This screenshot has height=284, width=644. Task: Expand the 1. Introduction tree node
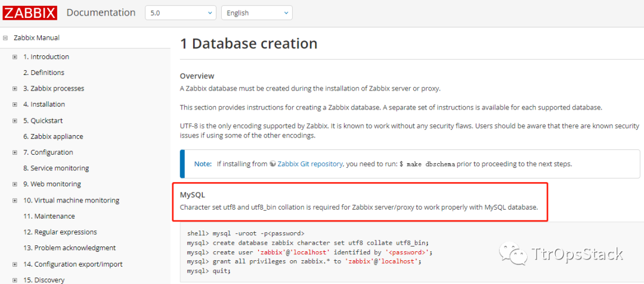[x=15, y=57]
